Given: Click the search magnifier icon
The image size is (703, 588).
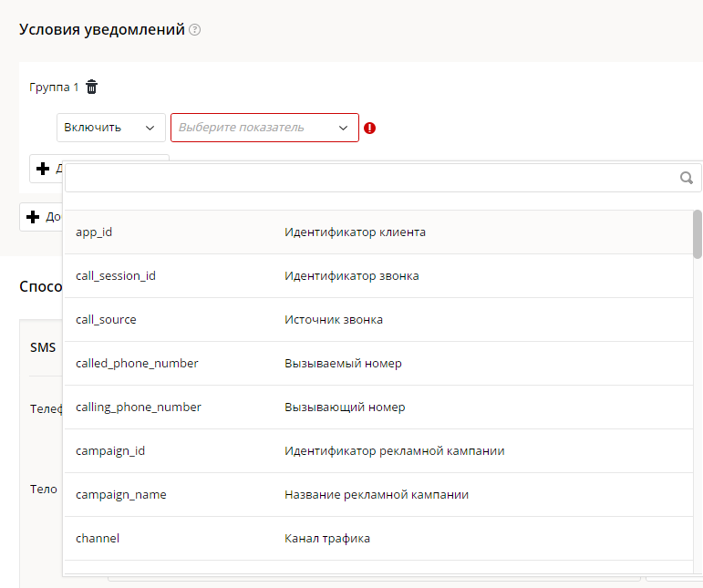Looking at the screenshot, I should pyautogui.click(x=687, y=178).
